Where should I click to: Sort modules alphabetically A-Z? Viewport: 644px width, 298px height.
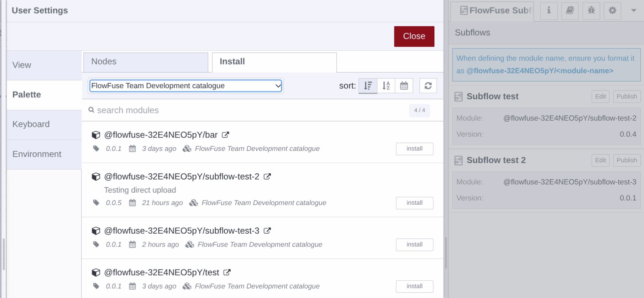[386, 86]
